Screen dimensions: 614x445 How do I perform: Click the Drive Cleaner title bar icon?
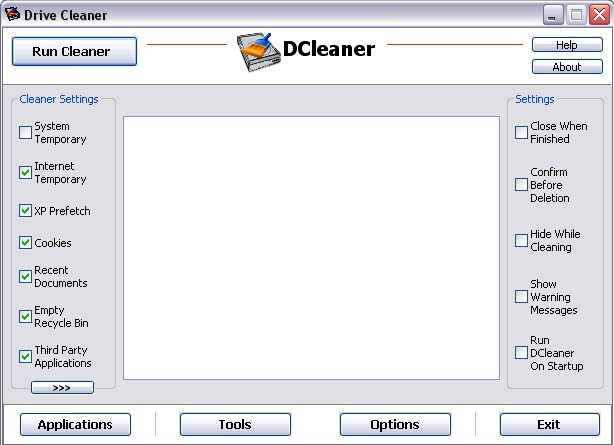point(13,14)
